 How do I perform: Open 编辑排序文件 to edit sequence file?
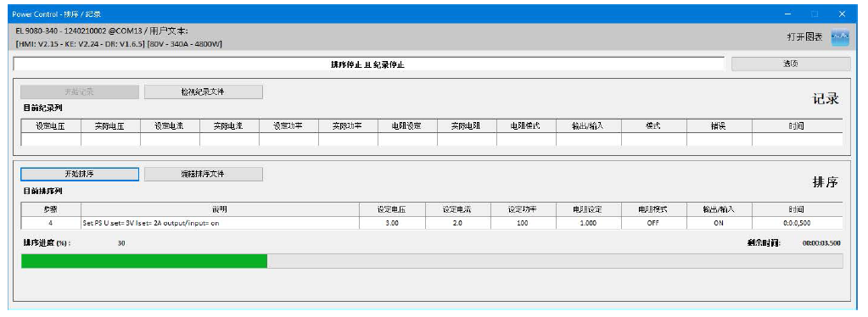(x=203, y=174)
